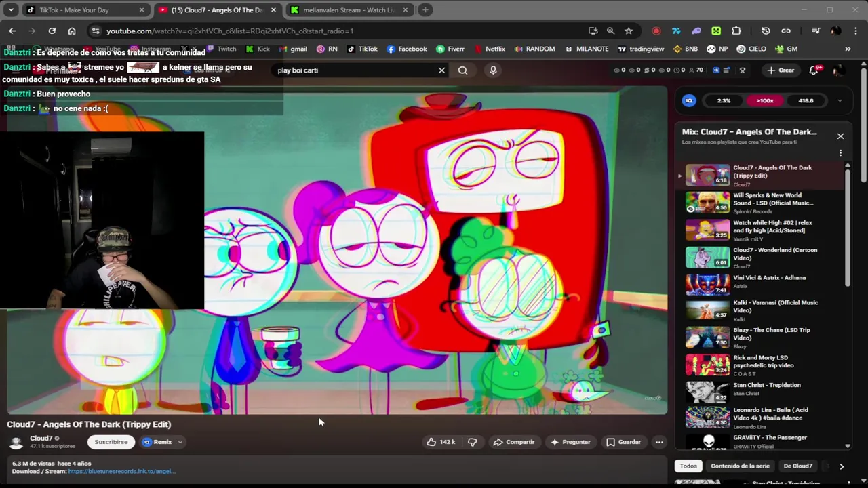Select the Cloud7 Angels Of The Dark tab
The image size is (868, 488).
217,10
